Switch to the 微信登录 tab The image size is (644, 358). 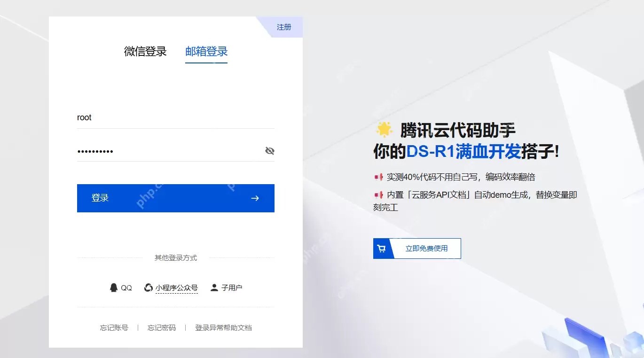tap(144, 52)
